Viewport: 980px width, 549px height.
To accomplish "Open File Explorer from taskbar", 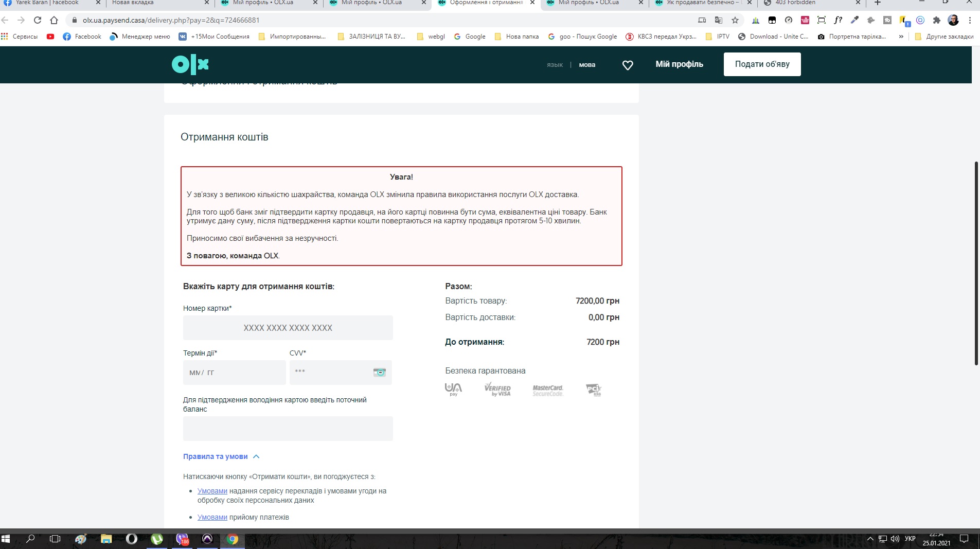I will 106,539.
